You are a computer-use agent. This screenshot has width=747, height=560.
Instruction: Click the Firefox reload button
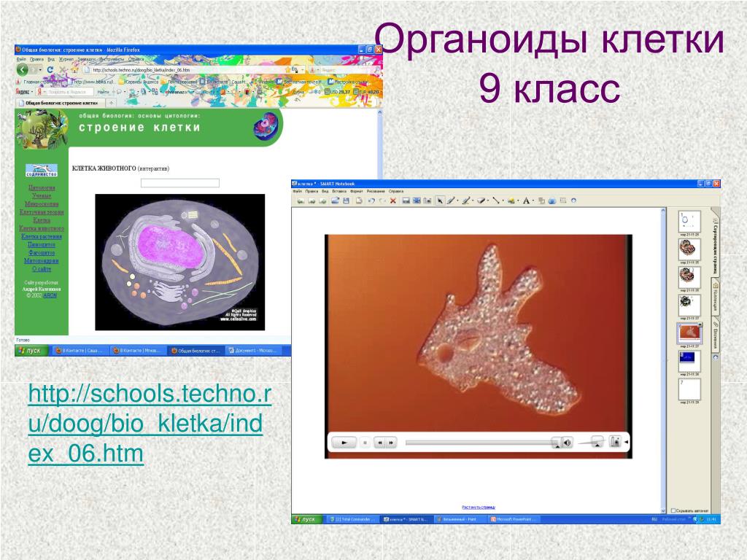click(50, 69)
